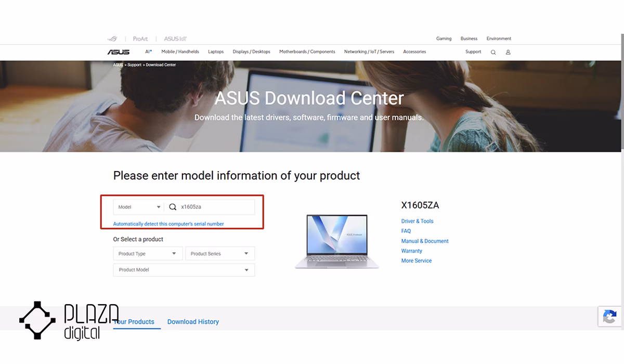Open the Environment link in top bar
The width and height of the screenshot is (624, 364).
coord(499,38)
